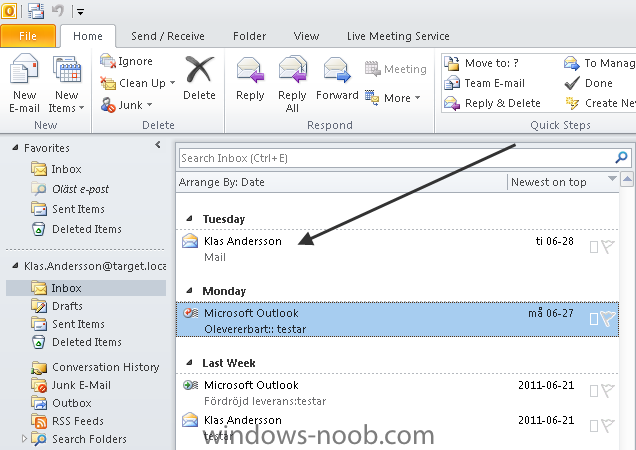Open the Olevererbart:: testar message

(398, 320)
